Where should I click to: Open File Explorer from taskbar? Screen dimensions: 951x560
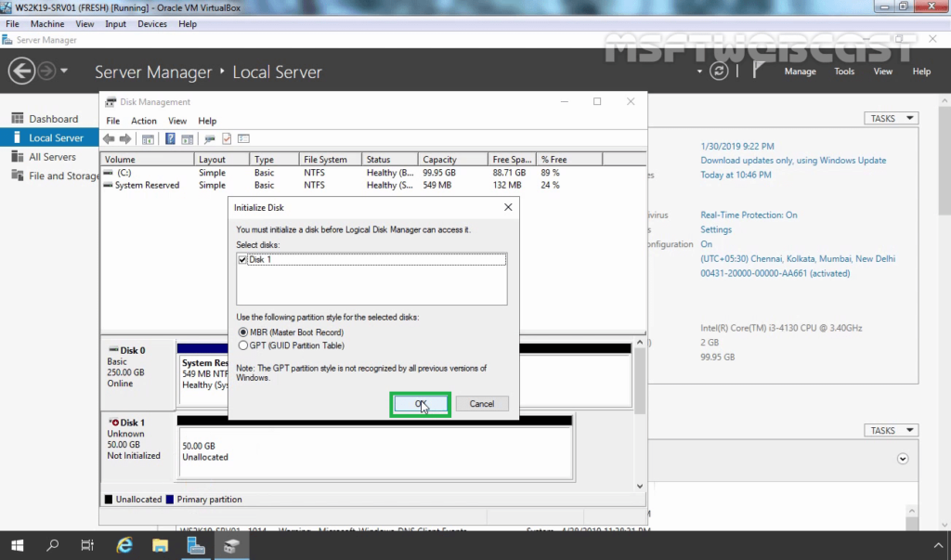click(x=160, y=545)
